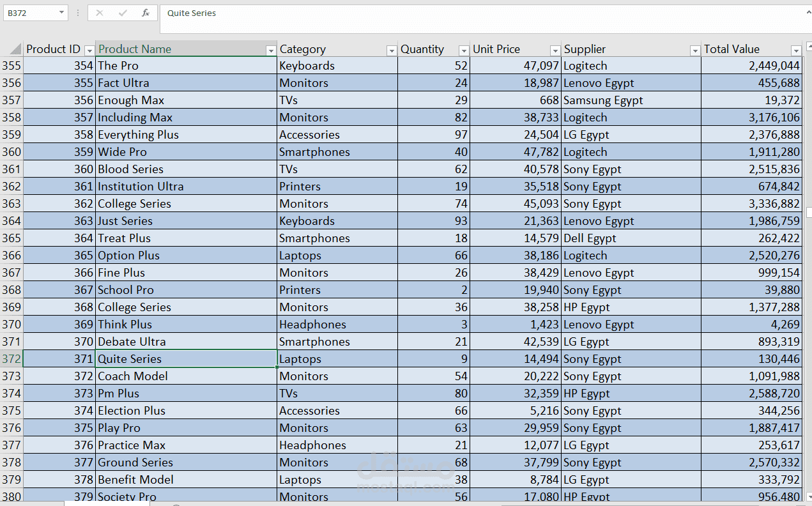
Task: Select cell 'Fine Plus'
Action: [x=186, y=273]
